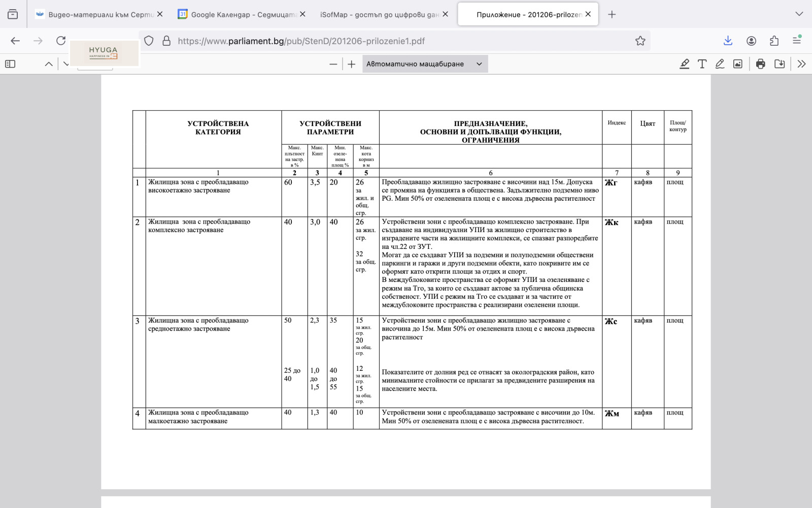Save the PDF file

pos(780,64)
